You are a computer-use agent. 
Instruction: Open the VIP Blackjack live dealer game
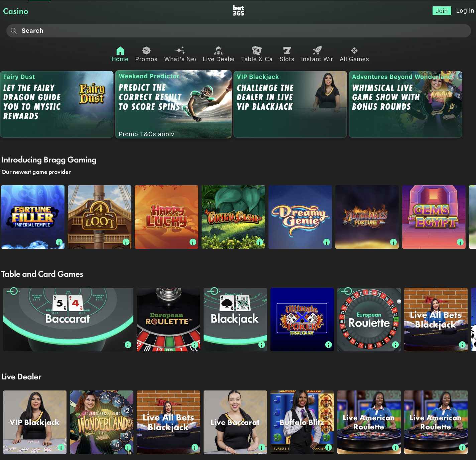(x=34, y=422)
